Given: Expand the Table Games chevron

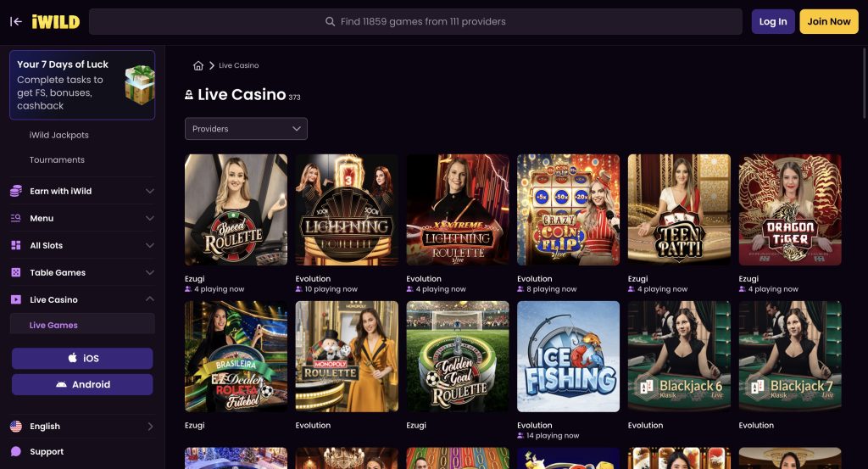Looking at the screenshot, I should pos(149,272).
